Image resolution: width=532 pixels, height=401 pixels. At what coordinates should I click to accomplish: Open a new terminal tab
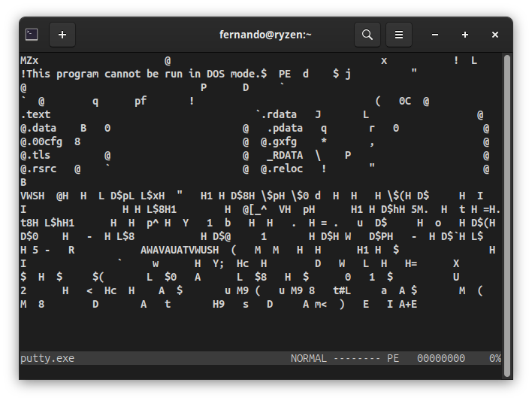(x=62, y=35)
